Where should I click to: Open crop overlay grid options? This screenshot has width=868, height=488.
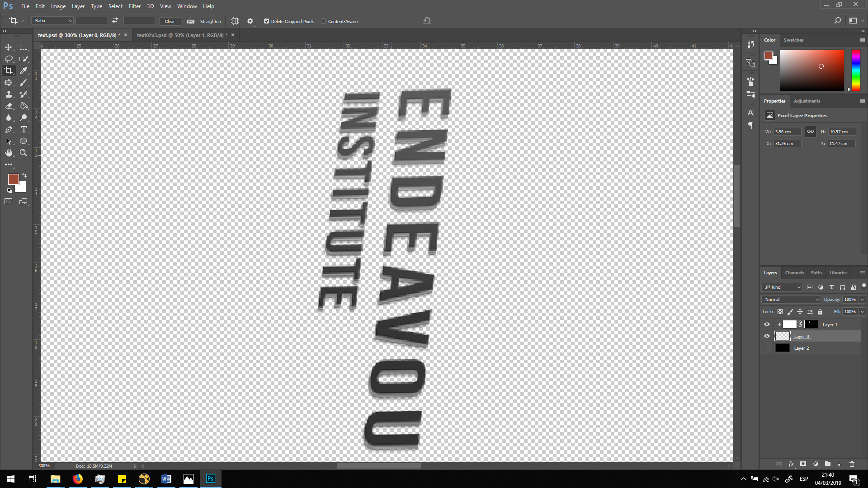point(235,21)
